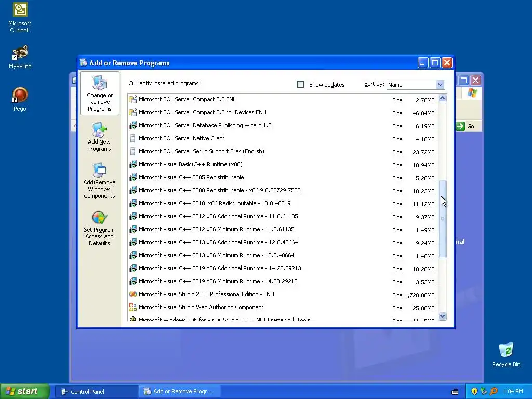Select Microsoft Visual Basic/C++ Runtime (x86) entry
The height and width of the screenshot is (399, 532).
click(x=283, y=165)
